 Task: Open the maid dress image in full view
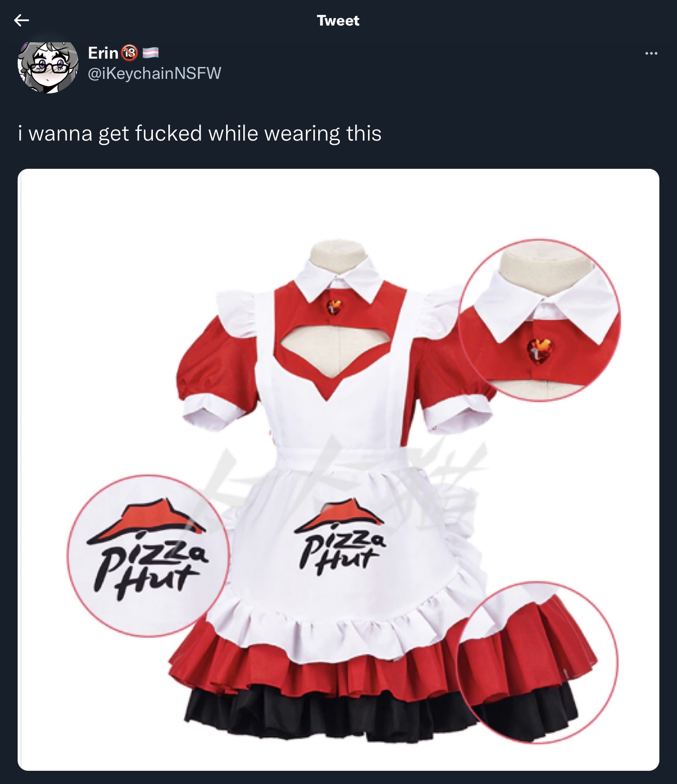338,470
